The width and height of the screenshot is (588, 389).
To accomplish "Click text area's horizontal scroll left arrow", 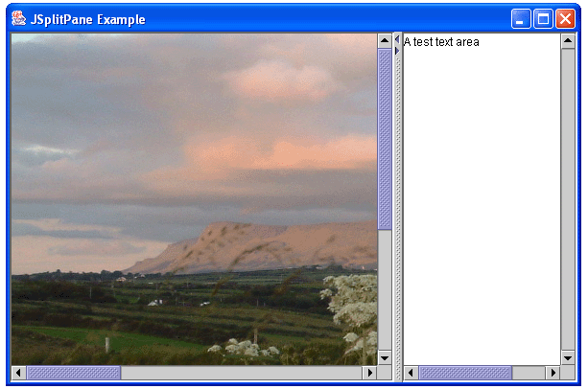I will click(x=411, y=373).
